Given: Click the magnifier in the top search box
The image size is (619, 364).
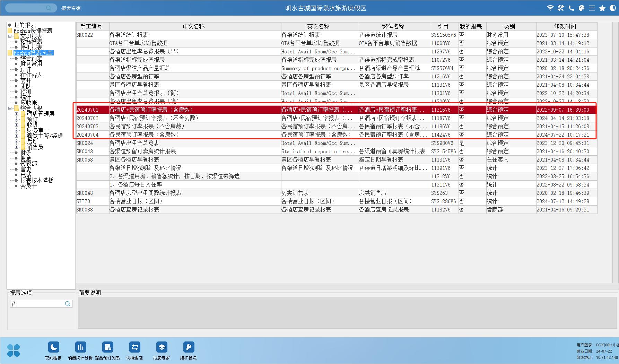Looking at the screenshot, I should tap(49, 8).
